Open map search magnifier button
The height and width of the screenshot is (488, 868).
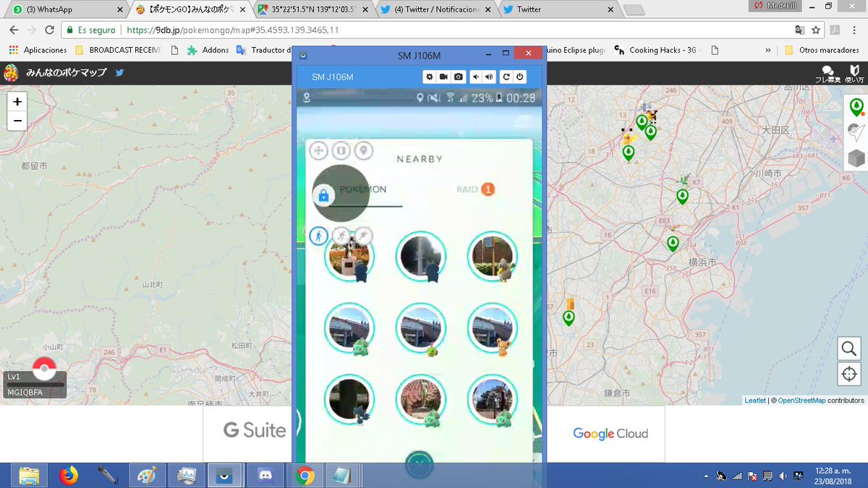tap(849, 349)
